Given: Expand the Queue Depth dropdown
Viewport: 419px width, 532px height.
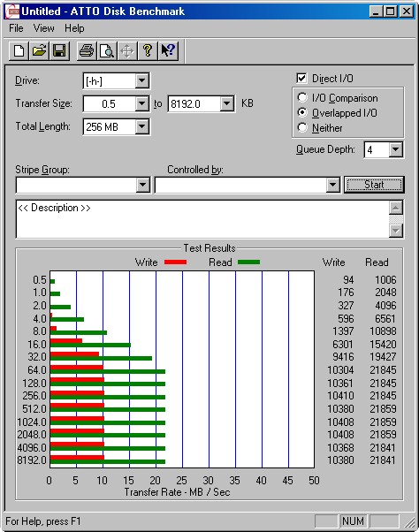Looking at the screenshot, I should coord(396,149).
